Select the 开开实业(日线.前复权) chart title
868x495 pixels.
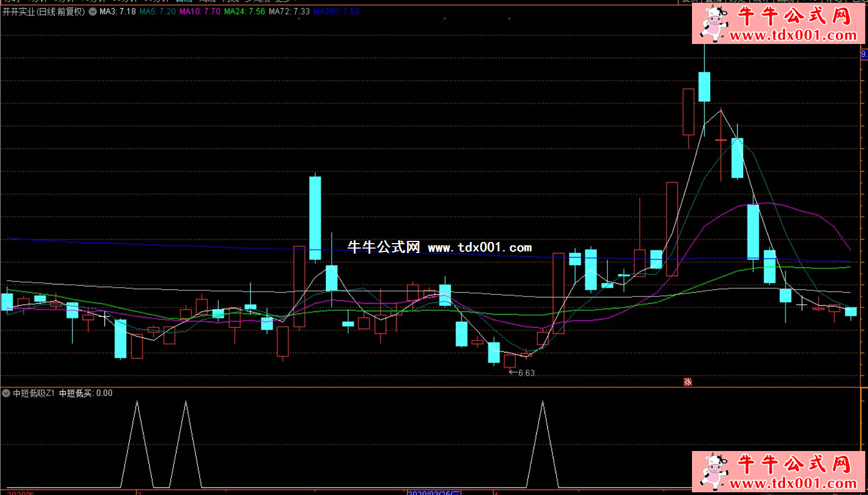tap(43, 12)
